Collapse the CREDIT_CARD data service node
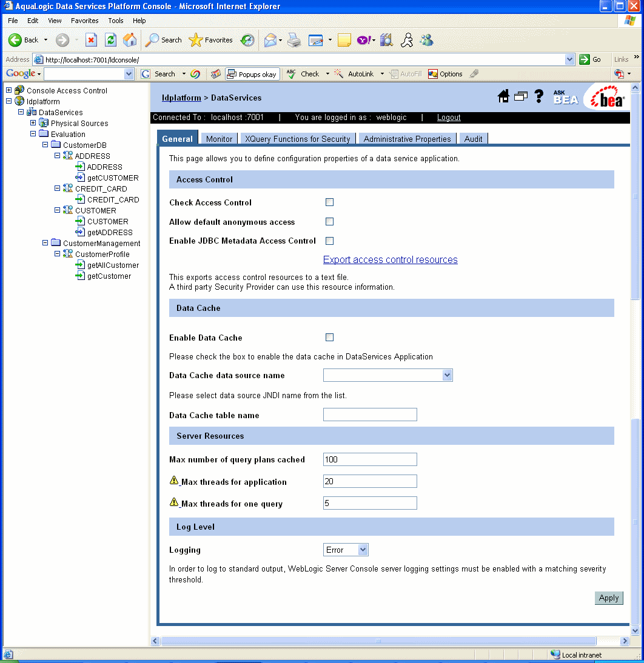Screen dimensions: 644x663 58,188
